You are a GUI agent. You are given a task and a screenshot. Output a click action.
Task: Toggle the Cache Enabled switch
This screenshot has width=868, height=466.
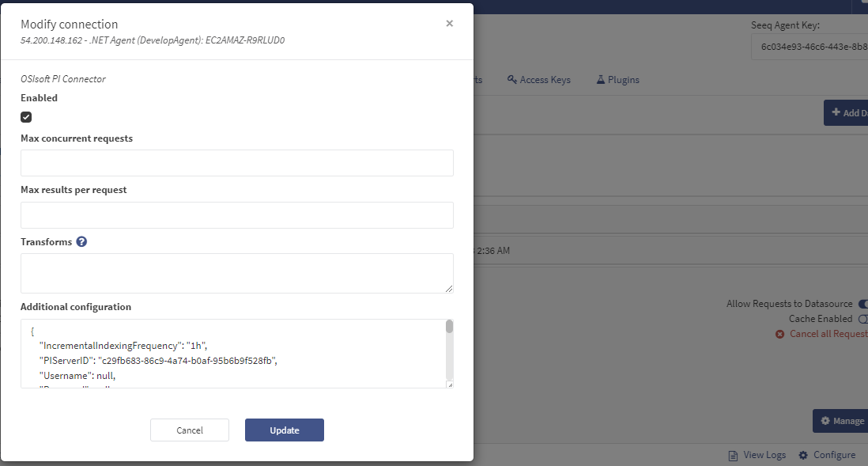pyautogui.click(x=862, y=319)
